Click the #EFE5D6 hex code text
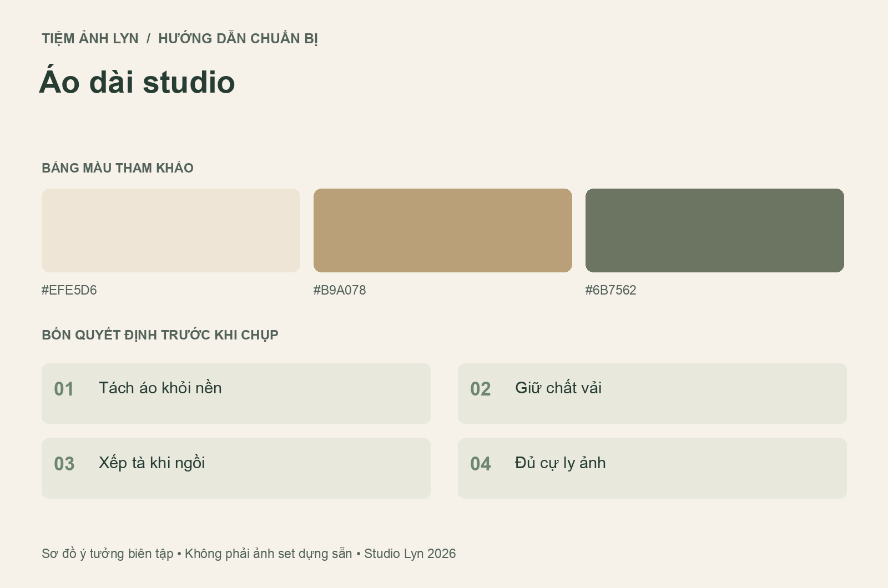The image size is (888, 588). 69,290
